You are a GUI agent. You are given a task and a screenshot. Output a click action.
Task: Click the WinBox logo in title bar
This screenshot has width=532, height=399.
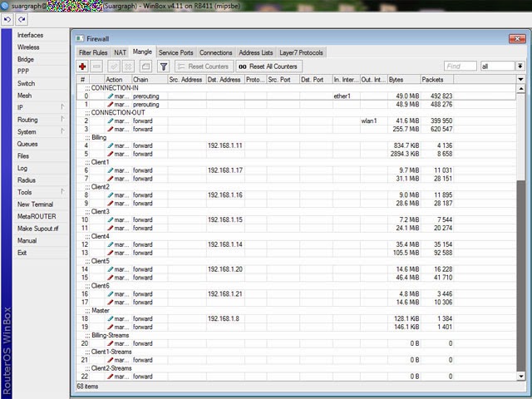[5, 6]
